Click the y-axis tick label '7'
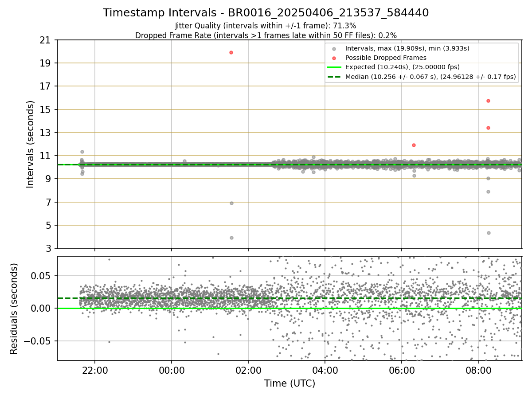The image size is (532, 399). [47, 202]
